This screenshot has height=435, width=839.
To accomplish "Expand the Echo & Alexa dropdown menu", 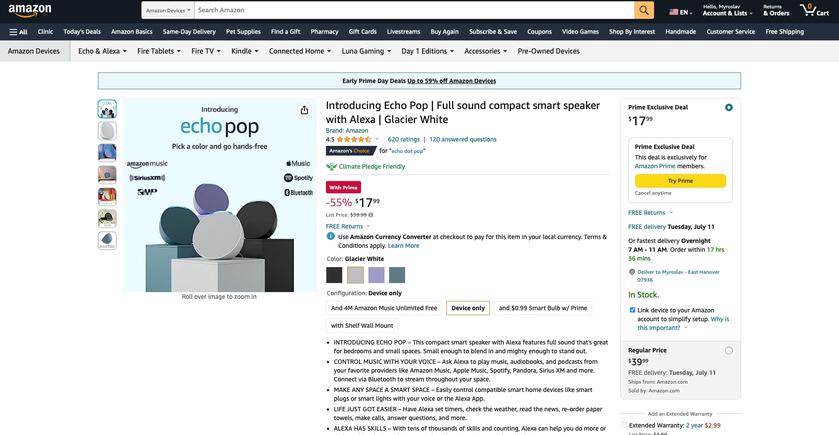I will click(102, 51).
